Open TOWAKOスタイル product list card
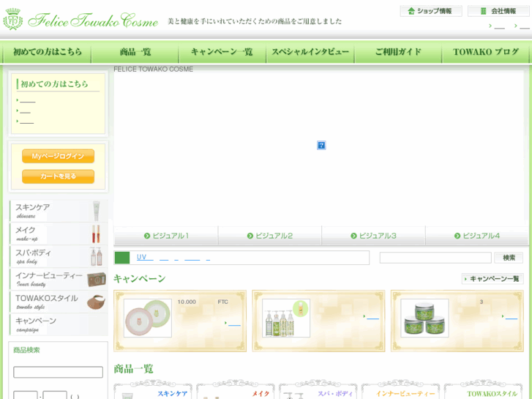 coord(483,390)
